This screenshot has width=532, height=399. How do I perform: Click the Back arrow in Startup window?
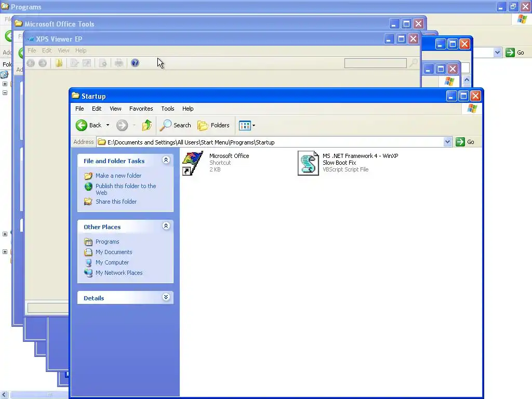[x=82, y=125]
